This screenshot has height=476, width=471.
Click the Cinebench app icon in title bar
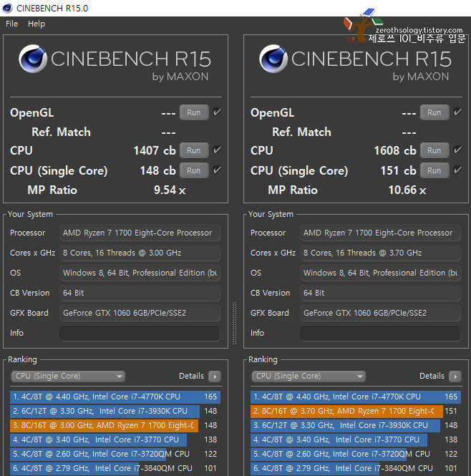7,8
